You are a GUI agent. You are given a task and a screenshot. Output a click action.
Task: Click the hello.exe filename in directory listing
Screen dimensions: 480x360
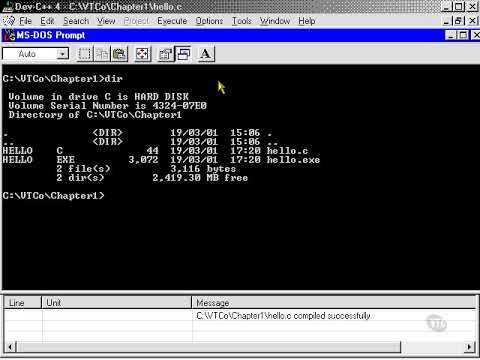(293, 160)
